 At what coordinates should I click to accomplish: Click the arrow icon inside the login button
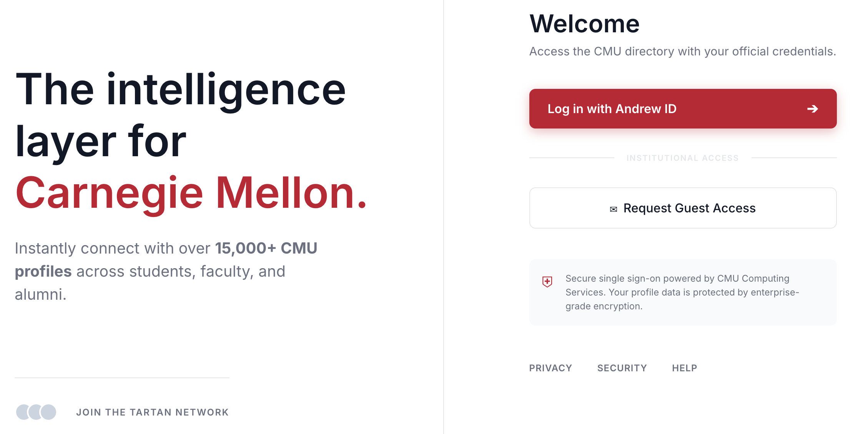pos(812,109)
